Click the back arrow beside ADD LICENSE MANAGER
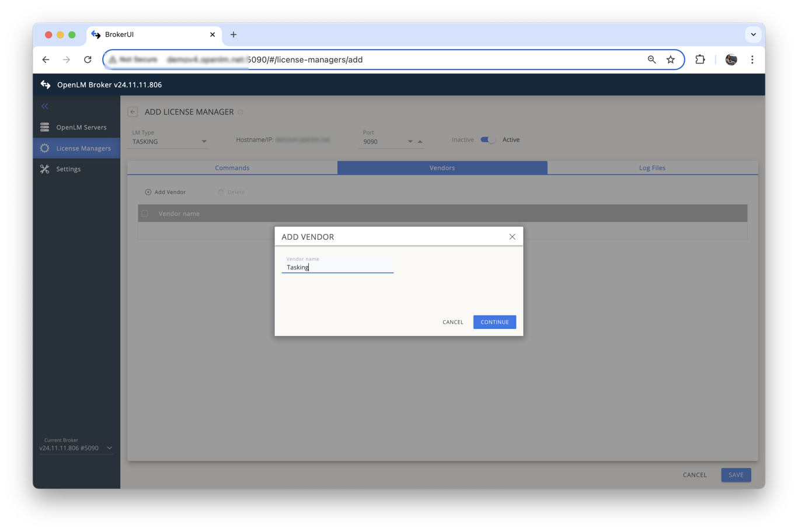Screen dimensions: 798x532 tap(132, 111)
